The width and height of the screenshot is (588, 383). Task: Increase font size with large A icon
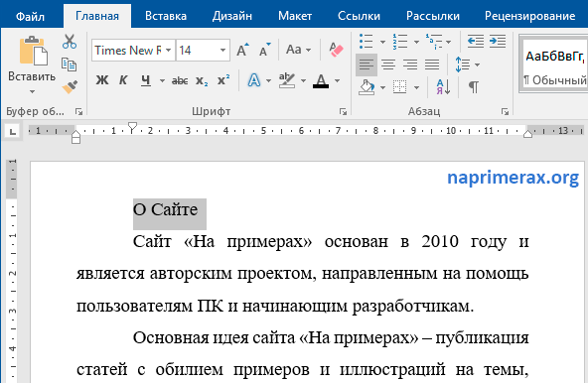[x=242, y=50]
